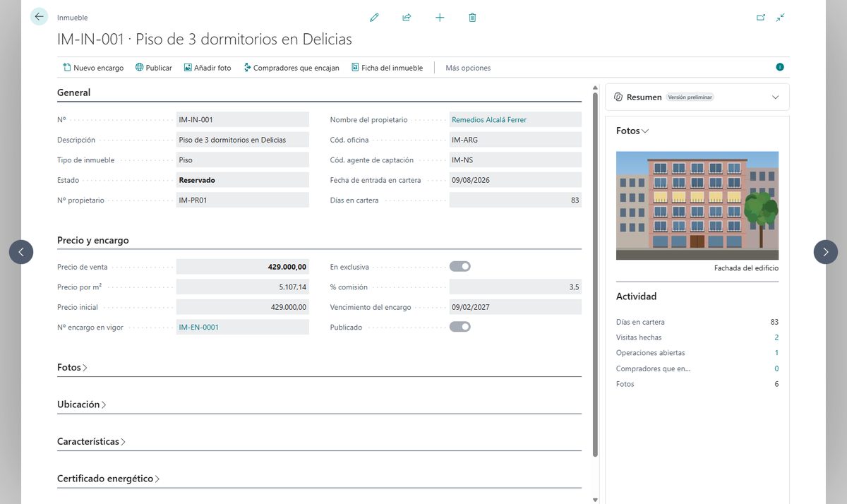Click the main page vertical scrollbar
Image resolution: width=847 pixels, height=504 pixels.
(595, 274)
